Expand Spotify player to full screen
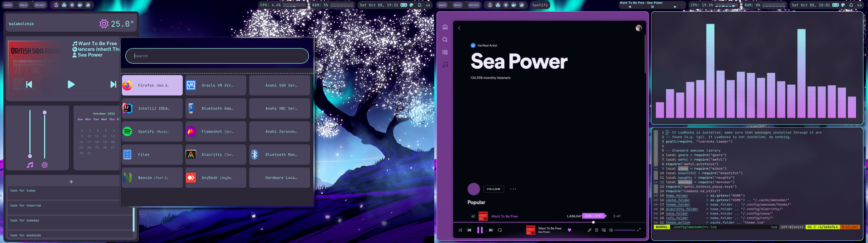The height and width of the screenshot is (243, 868). coord(639,230)
